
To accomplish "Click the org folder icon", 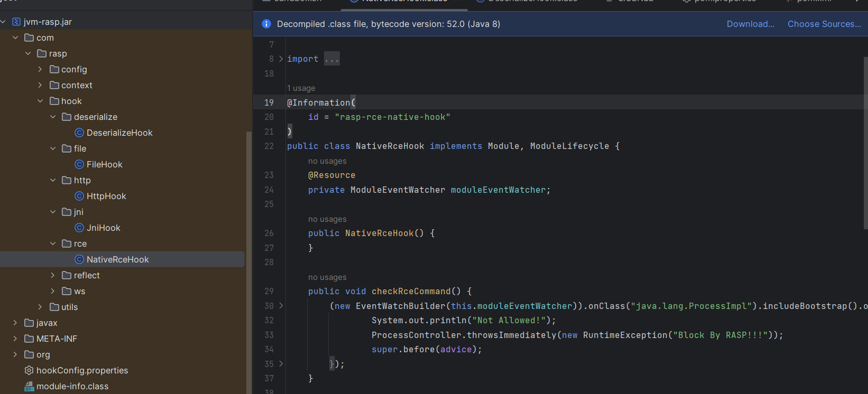I will (29, 354).
